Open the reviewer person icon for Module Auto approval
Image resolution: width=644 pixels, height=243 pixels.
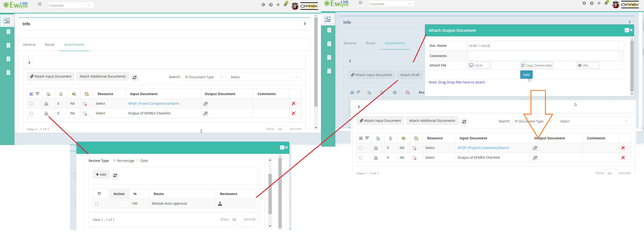pyautogui.click(x=220, y=204)
